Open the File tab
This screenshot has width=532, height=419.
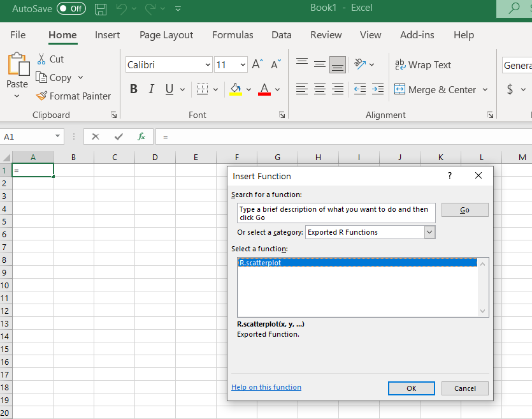(x=18, y=35)
